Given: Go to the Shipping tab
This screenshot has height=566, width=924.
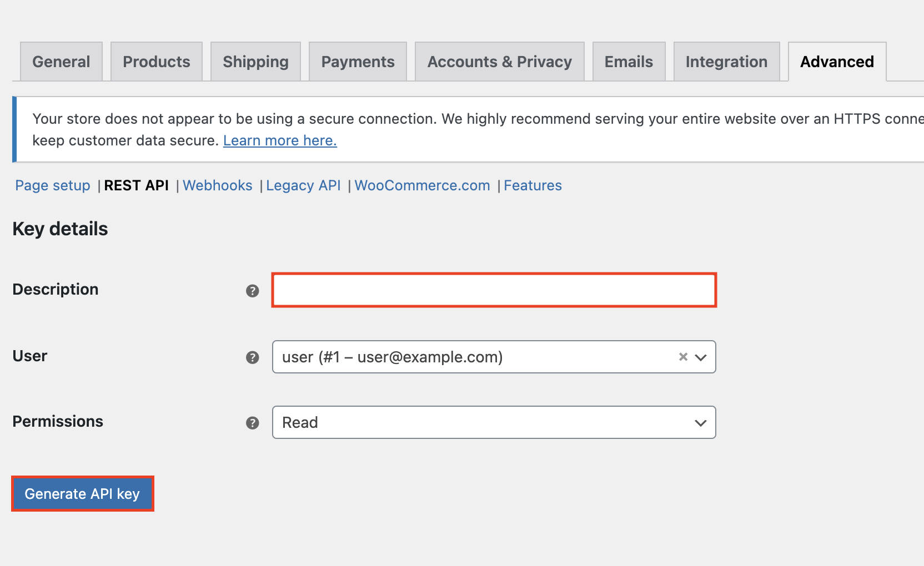Looking at the screenshot, I should (x=255, y=62).
